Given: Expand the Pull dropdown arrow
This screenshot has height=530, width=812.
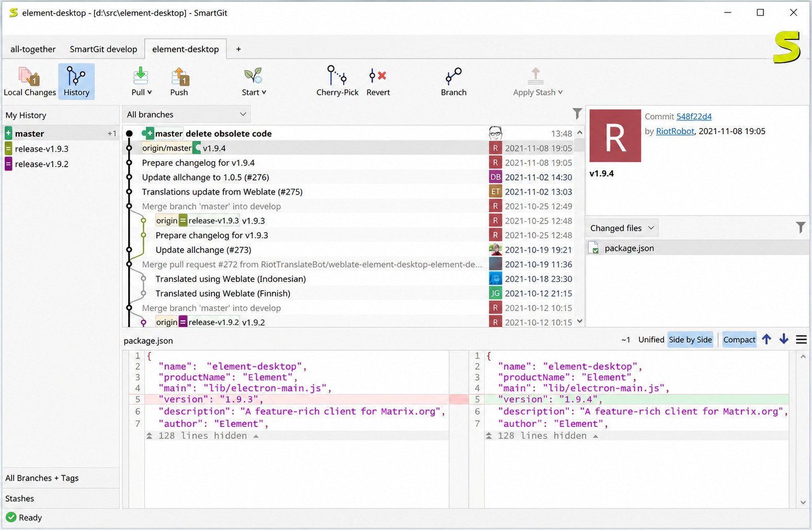Looking at the screenshot, I should click(x=150, y=92).
